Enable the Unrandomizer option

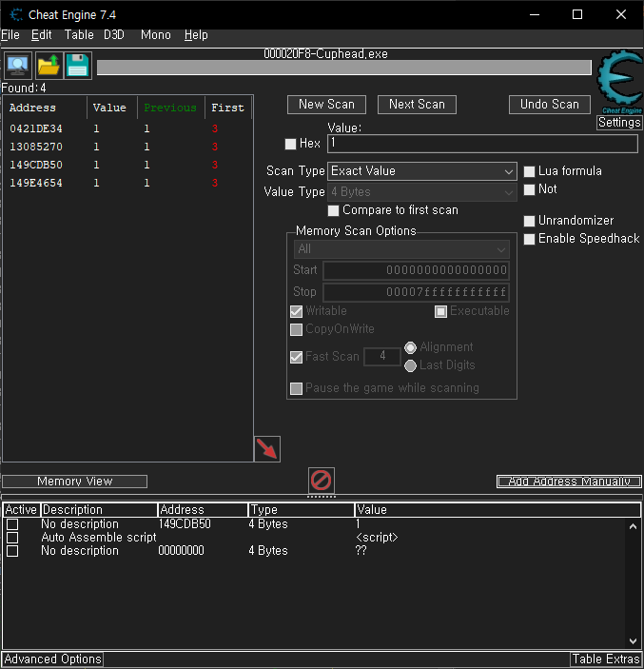click(x=529, y=221)
